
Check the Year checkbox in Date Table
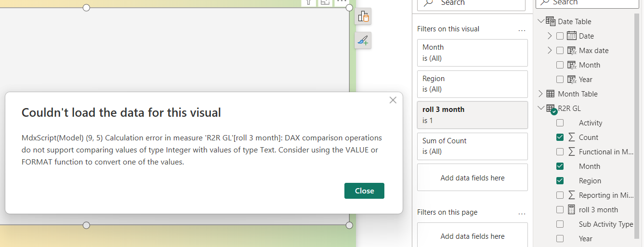point(560,79)
